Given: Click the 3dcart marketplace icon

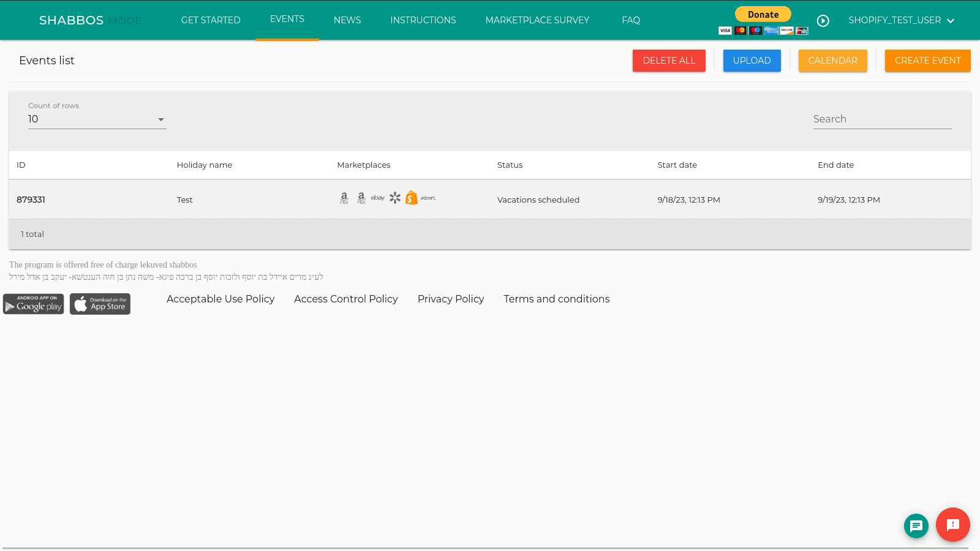Looking at the screenshot, I should pyautogui.click(x=428, y=198).
